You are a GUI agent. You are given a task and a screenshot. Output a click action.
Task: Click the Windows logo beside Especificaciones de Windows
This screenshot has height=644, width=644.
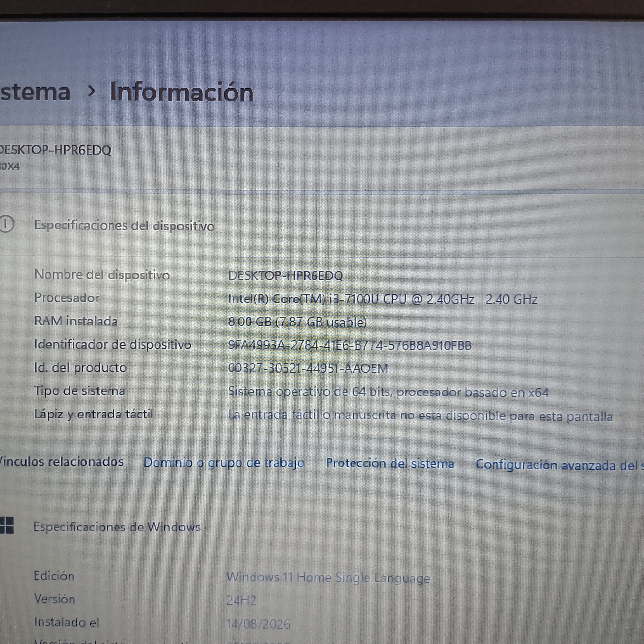7,526
